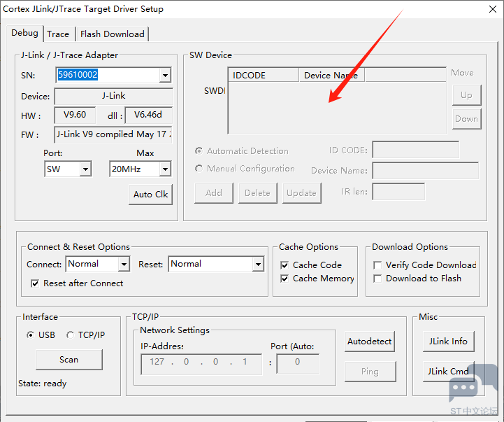This screenshot has height=422, width=504.
Task: Click the Add device button
Action: [x=214, y=193]
